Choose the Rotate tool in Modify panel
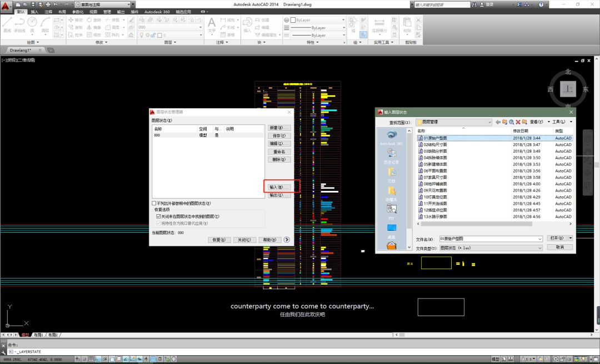 coord(94,20)
